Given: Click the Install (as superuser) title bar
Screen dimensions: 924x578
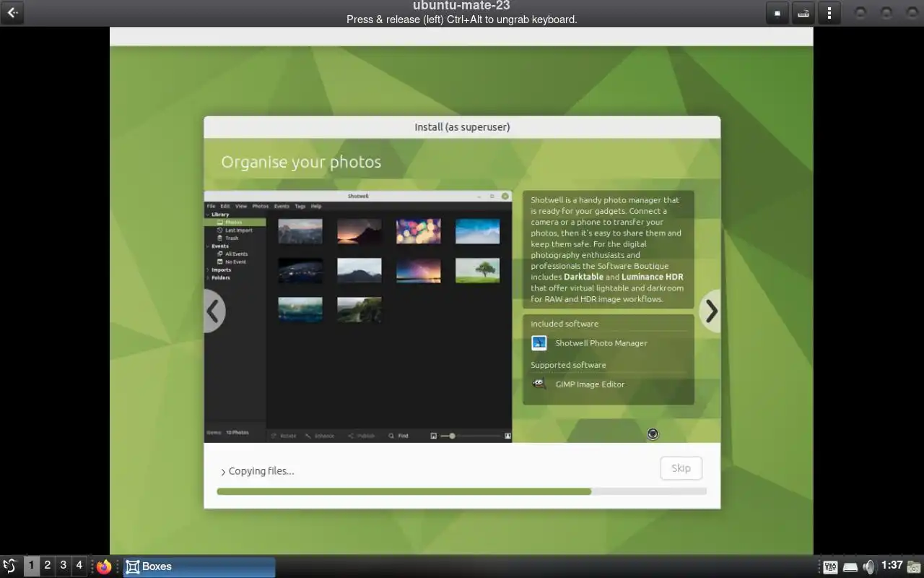Looking at the screenshot, I should click(x=462, y=127).
